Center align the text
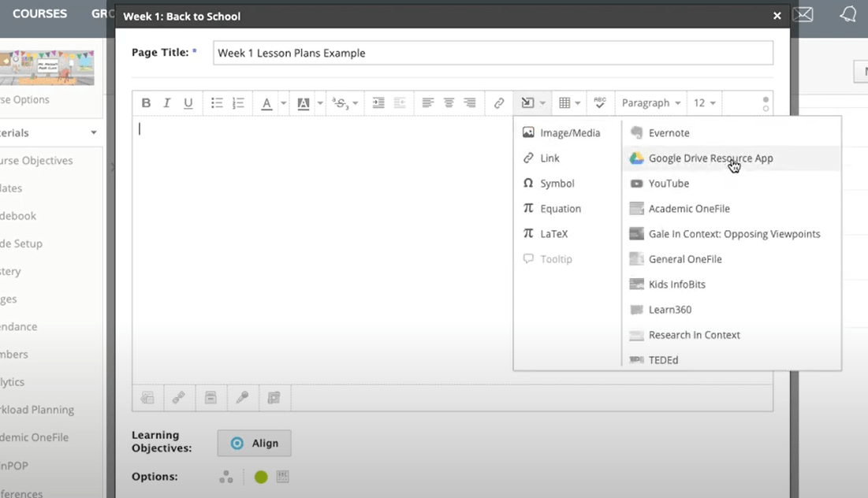 point(449,103)
